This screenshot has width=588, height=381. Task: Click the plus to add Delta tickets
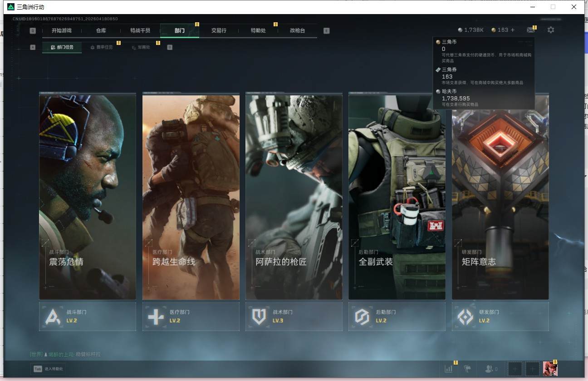(513, 30)
